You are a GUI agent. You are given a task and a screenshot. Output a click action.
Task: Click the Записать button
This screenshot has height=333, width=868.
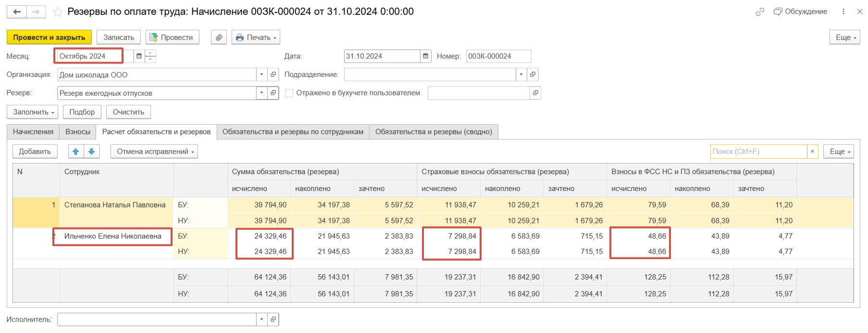[119, 38]
